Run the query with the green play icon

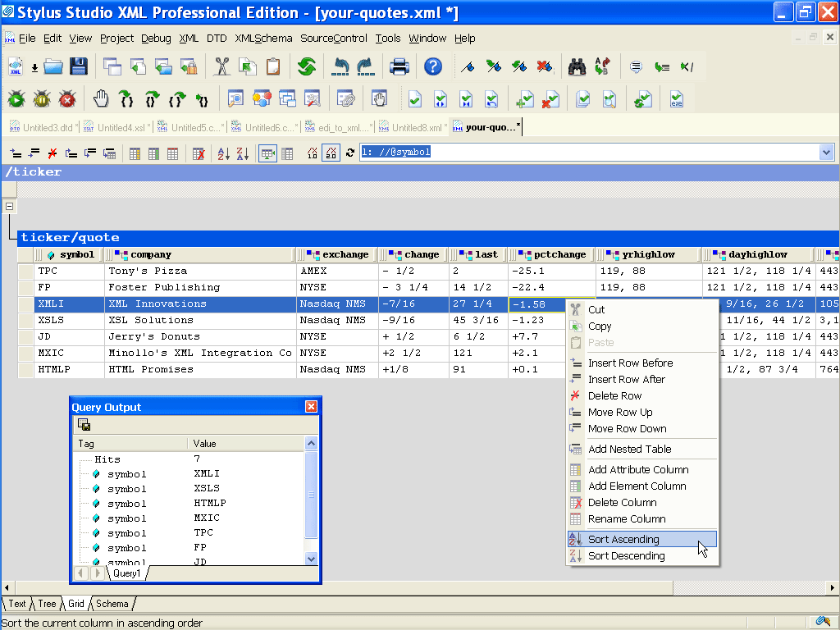[x=16, y=98]
